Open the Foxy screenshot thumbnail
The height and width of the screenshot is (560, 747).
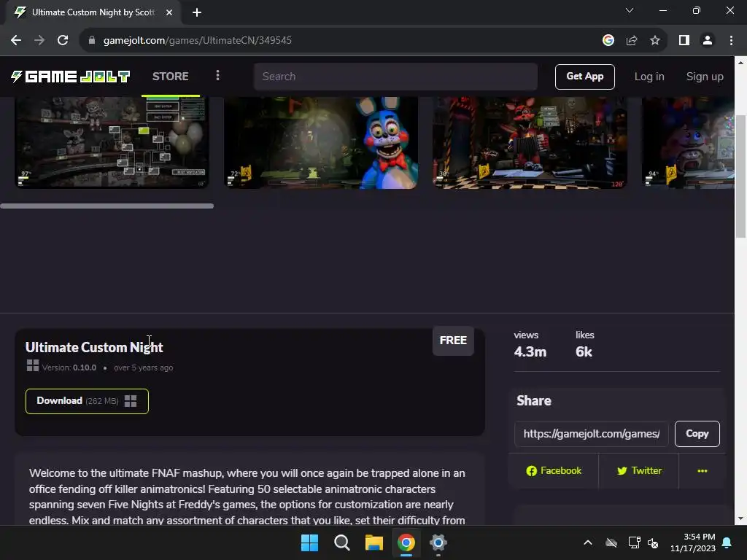[530, 142]
